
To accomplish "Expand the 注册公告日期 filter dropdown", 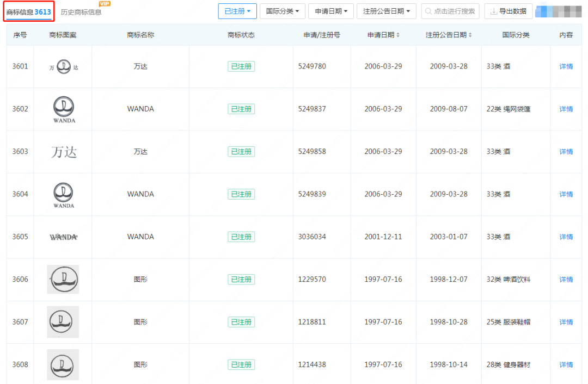I will 386,11.
